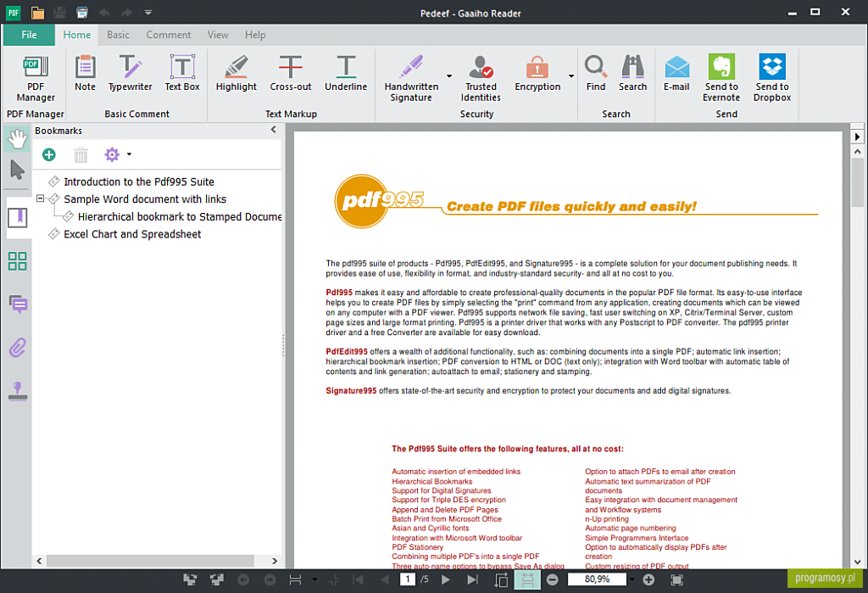Send the PDF to Evernote

tap(721, 78)
